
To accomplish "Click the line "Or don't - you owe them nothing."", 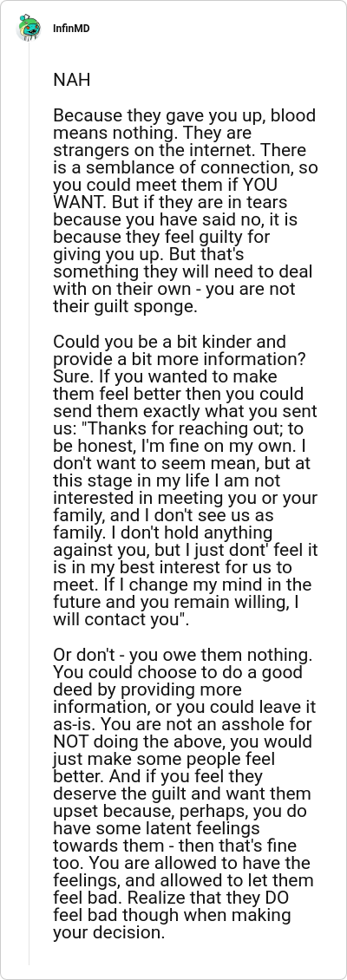I will [183, 655].
